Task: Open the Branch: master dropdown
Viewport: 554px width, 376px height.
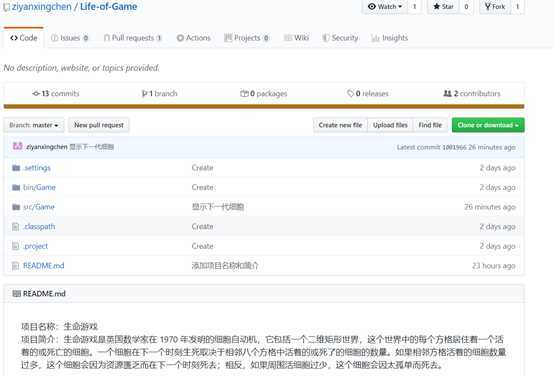Action: 34,125
